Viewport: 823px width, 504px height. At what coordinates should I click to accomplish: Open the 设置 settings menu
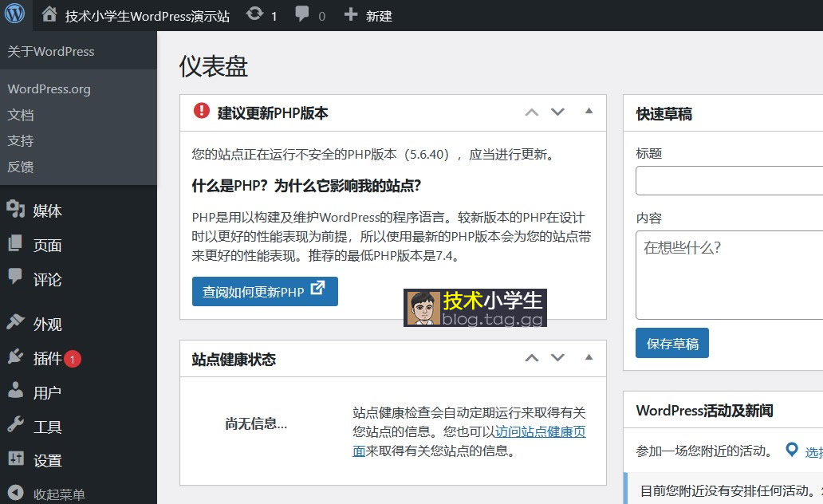pos(47,460)
